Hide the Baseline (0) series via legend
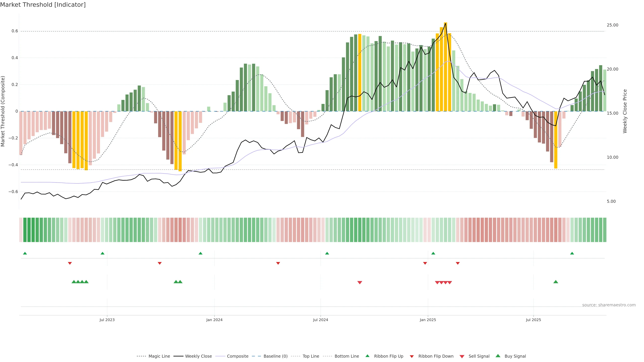644x362 pixels. pos(275,356)
